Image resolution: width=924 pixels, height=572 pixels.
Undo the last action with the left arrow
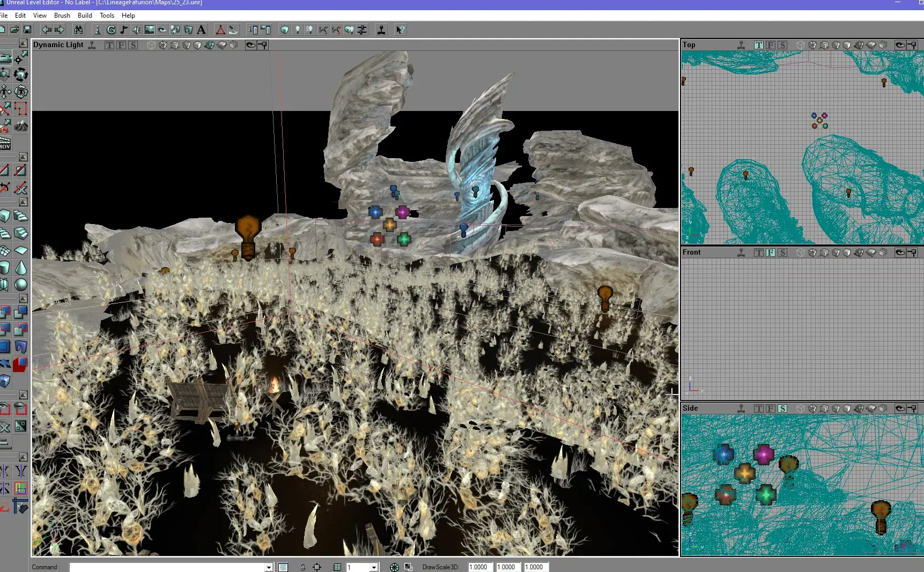(x=47, y=29)
